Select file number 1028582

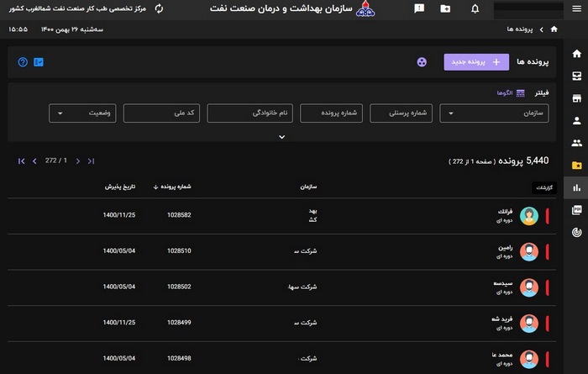click(x=179, y=215)
